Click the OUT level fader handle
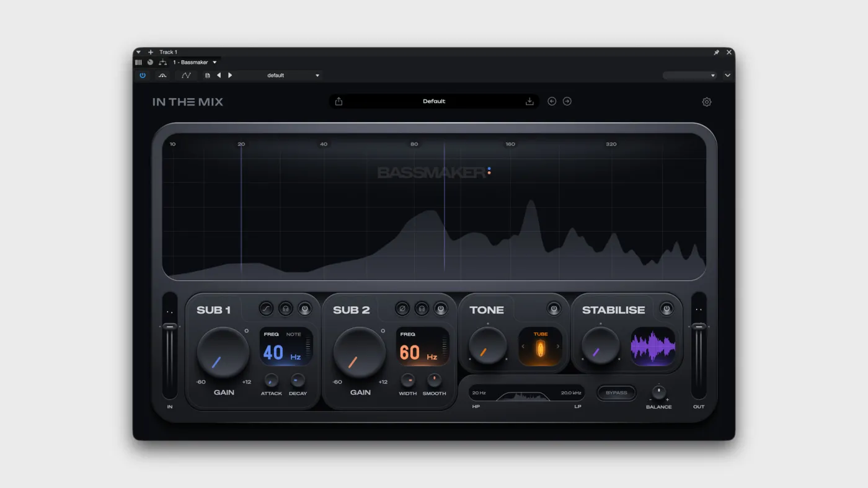The height and width of the screenshot is (488, 868). tap(699, 326)
